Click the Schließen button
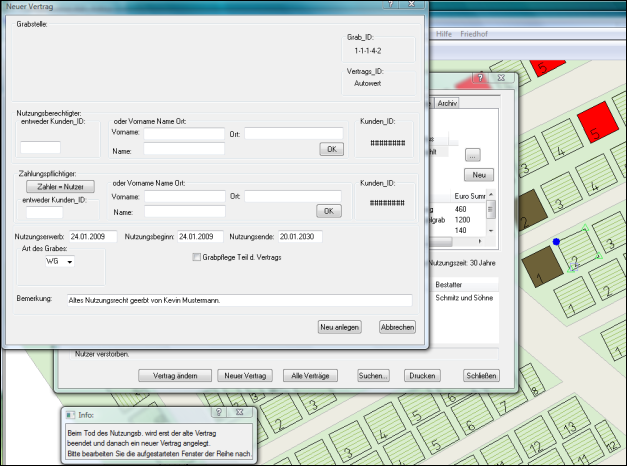The width and height of the screenshot is (627, 466). [x=481, y=376]
